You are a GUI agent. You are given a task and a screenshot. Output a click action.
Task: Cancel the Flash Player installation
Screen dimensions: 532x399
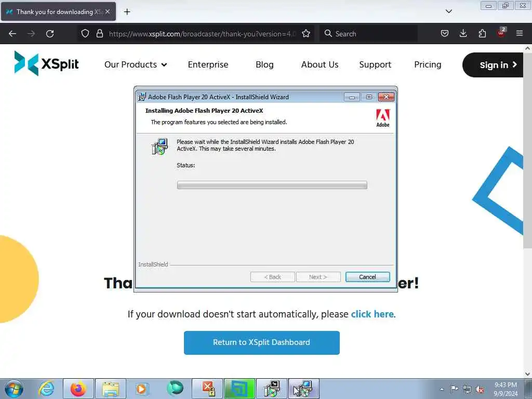(x=367, y=277)
